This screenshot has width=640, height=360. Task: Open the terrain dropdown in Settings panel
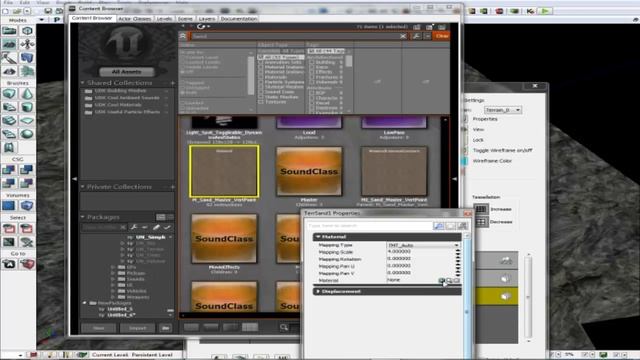(503, 110)
